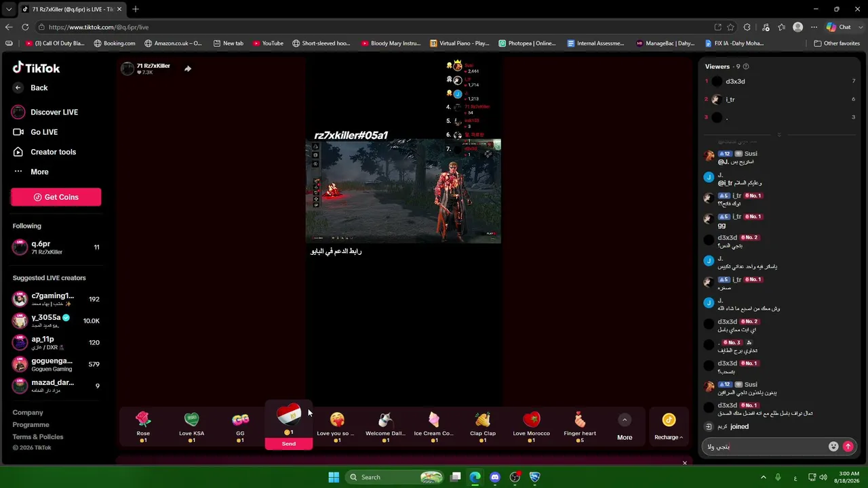Click the Viewers info question icon
The width and height of the screenshot is (868, 488).
point(746,66)
